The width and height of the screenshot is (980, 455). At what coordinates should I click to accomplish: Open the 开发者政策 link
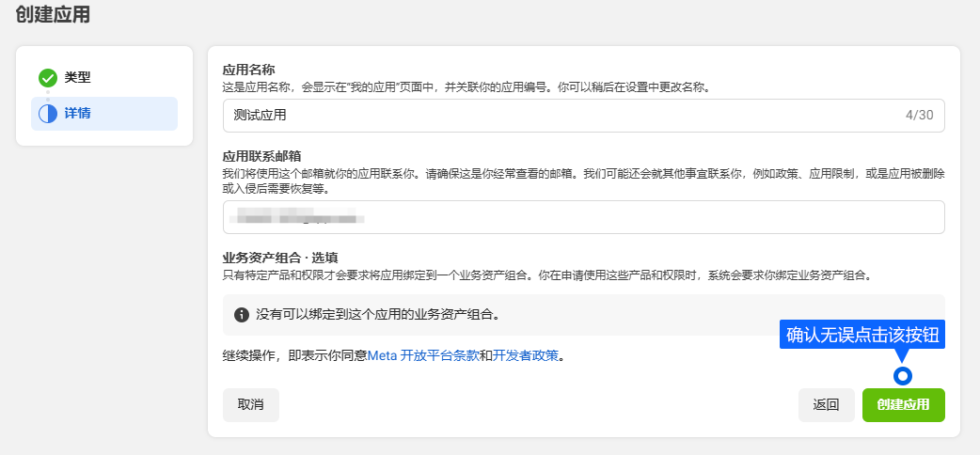click(x=526, y=356)
